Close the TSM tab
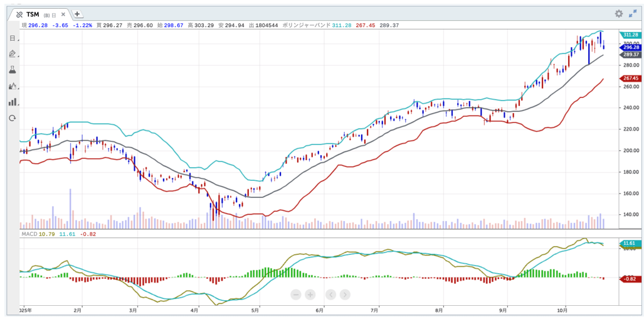The image size is (644, 319). pyautogui.click(x=64, y=14)
